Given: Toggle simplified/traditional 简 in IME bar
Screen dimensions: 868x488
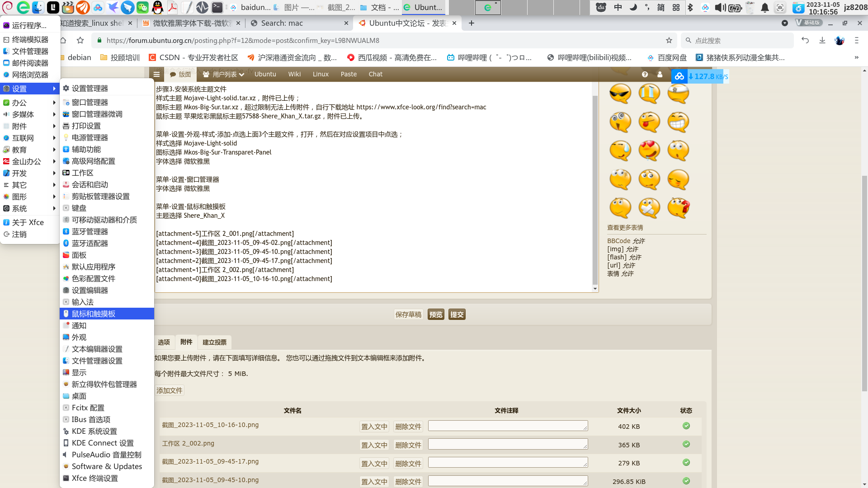Looking at the screenshot, I should [661, 7].
